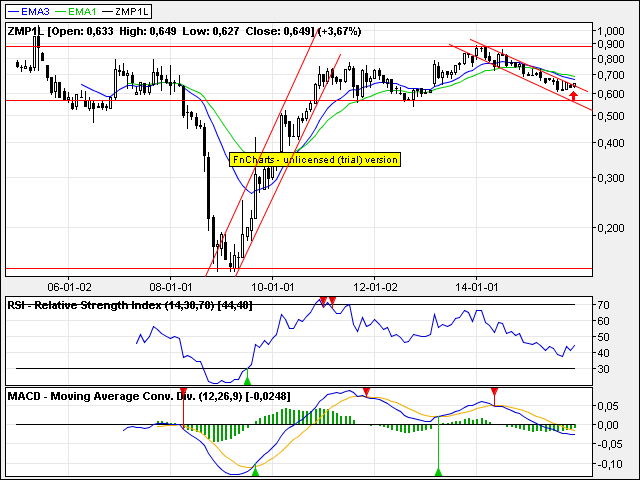Click the RSI Relative Strength Index title
This screenshot has width=640, height=480.
[130, 305]
